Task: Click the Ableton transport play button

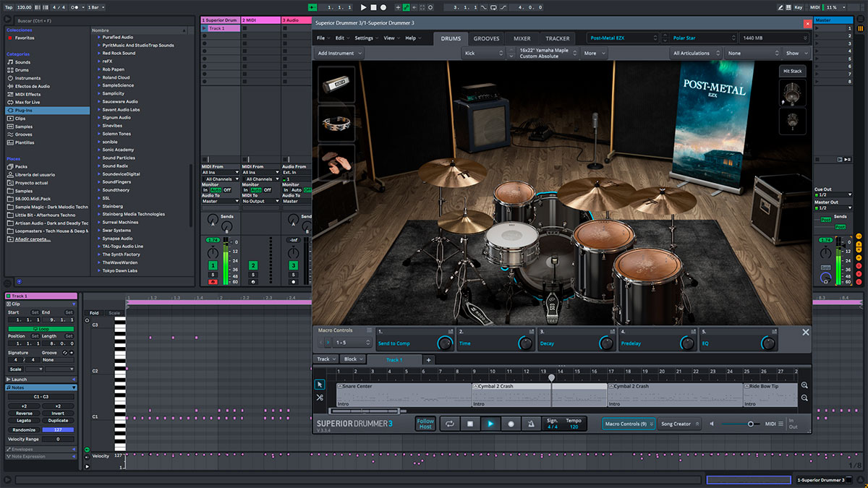Action: click(364, 7)
